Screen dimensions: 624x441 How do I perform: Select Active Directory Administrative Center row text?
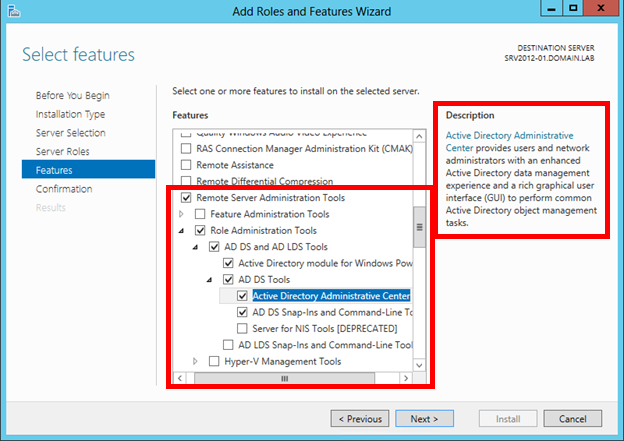point(331,296)
